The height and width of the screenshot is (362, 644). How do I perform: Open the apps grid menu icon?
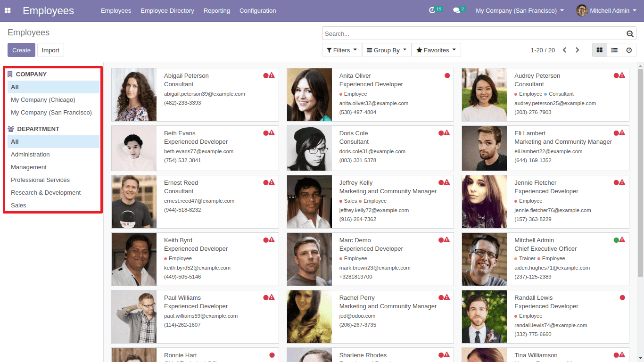[8, 10]
